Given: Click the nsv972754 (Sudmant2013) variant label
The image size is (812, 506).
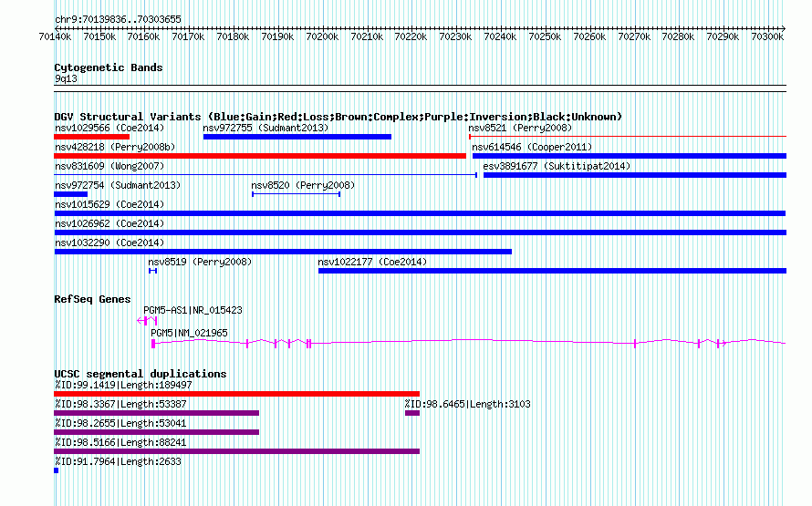Looking at the screenshot, I should coord(118,185).
